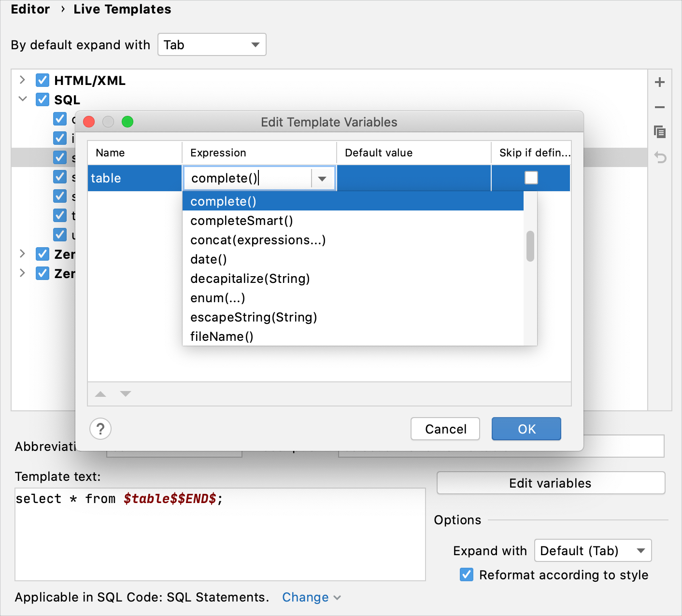Click Editor in the settings breadcrumb
The width and height of the screenshot is (682, 616).
click(x=30, y=9)
